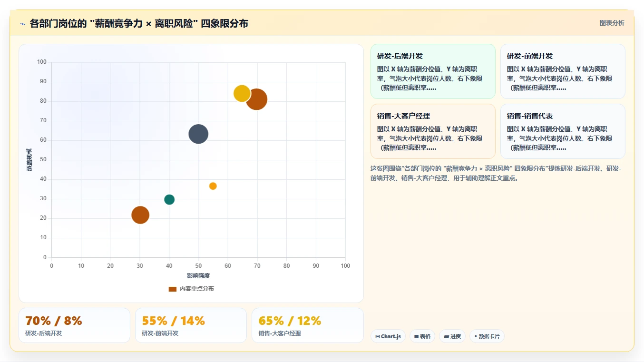Click the chart summary paragraph starting 这张图围绕
This screenshot has width=644, height=362.
(x=496, y=174)
